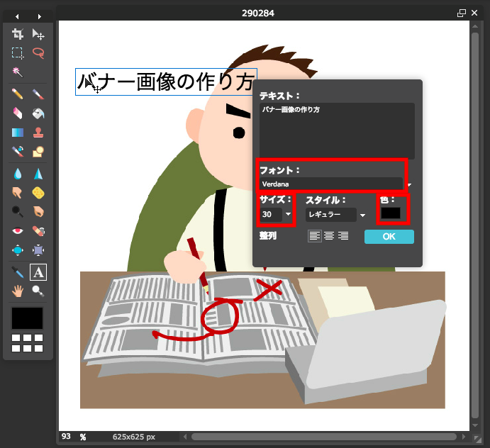
Task: Select the Sharpen tool
Action: [x=38, y=174]
